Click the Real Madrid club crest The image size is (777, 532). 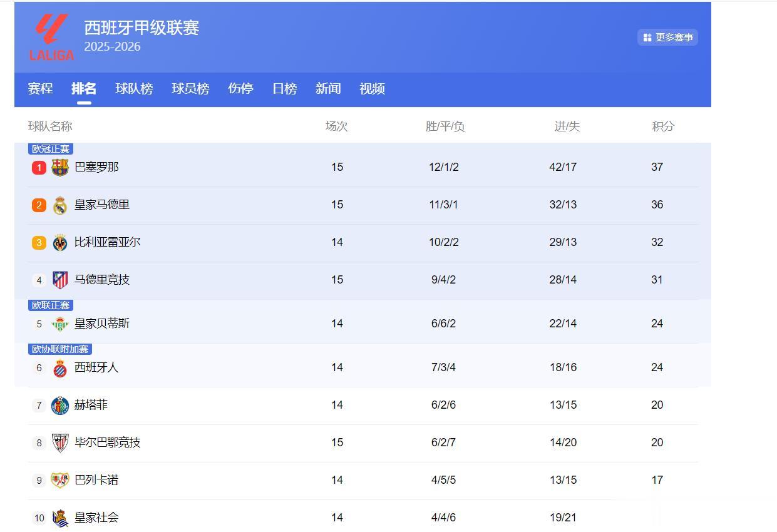pos(60,205)
